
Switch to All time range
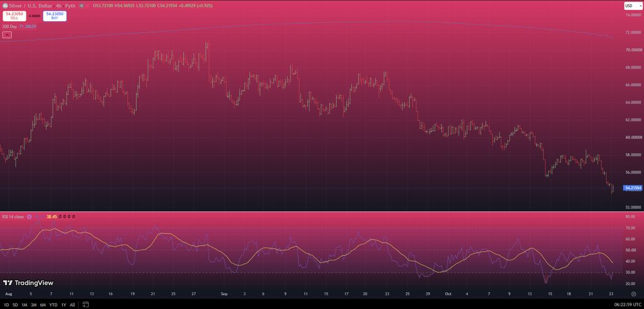pos(72,305)
